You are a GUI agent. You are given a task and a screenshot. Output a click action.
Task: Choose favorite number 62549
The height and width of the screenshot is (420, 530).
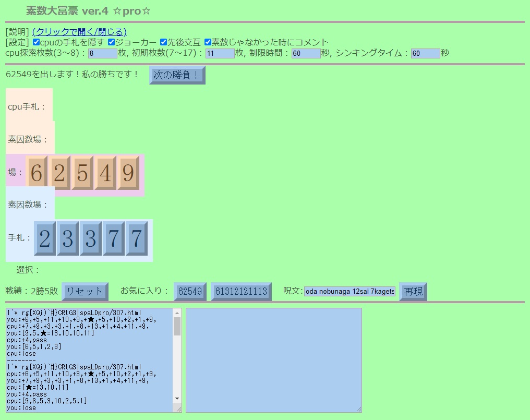[190, 292]
